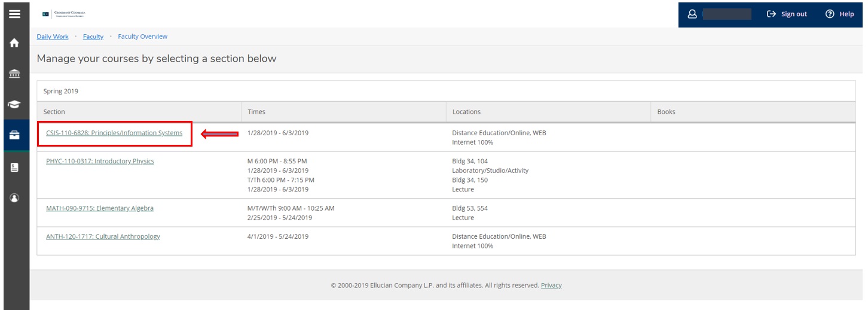868x310 pixels.
Task: Open the hamburger navigation menu
Action: (x=14, y=14)
